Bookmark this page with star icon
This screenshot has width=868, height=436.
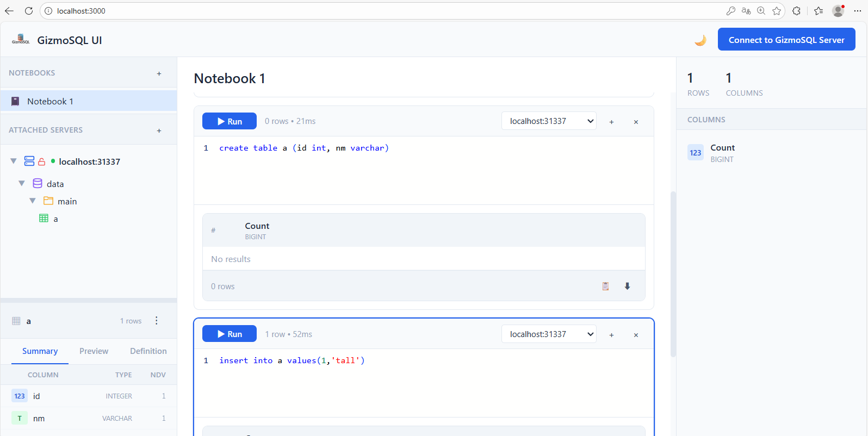[777, 11]
